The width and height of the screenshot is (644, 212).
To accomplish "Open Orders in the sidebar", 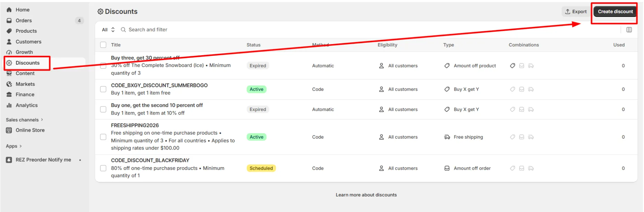I will pyautogui.click(x=24, y=21).
